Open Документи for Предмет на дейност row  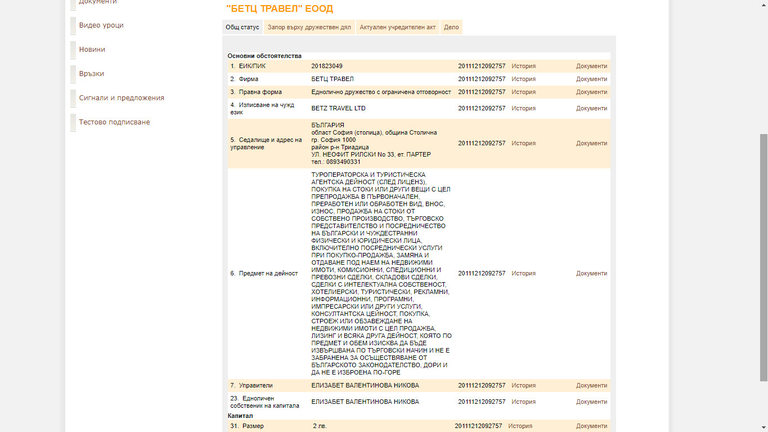(591, 273)
